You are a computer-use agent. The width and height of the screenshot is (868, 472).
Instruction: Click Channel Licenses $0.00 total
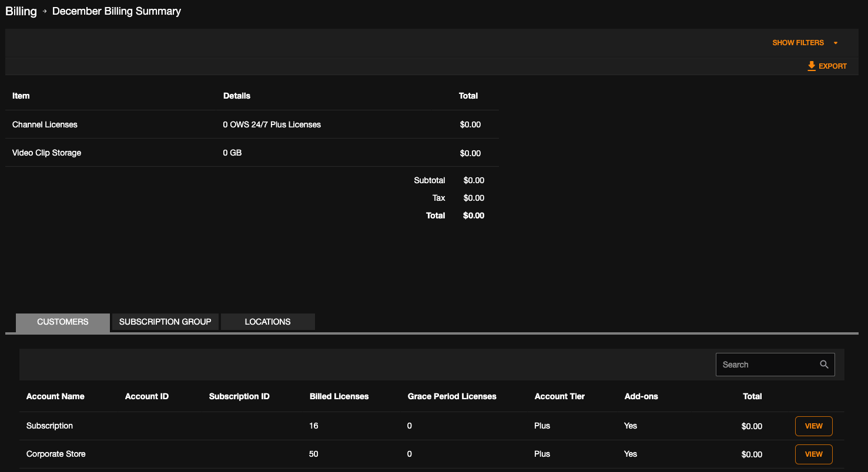click(470, 124)
